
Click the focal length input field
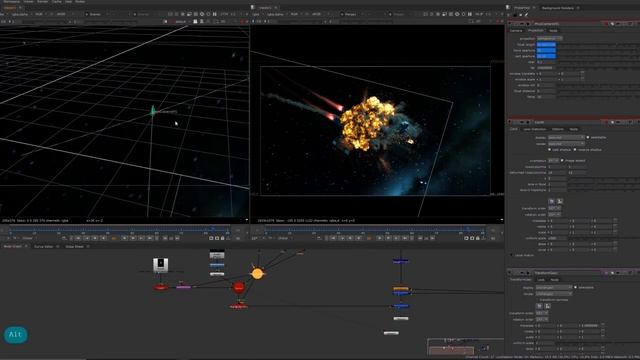click(x=546, y=44)
